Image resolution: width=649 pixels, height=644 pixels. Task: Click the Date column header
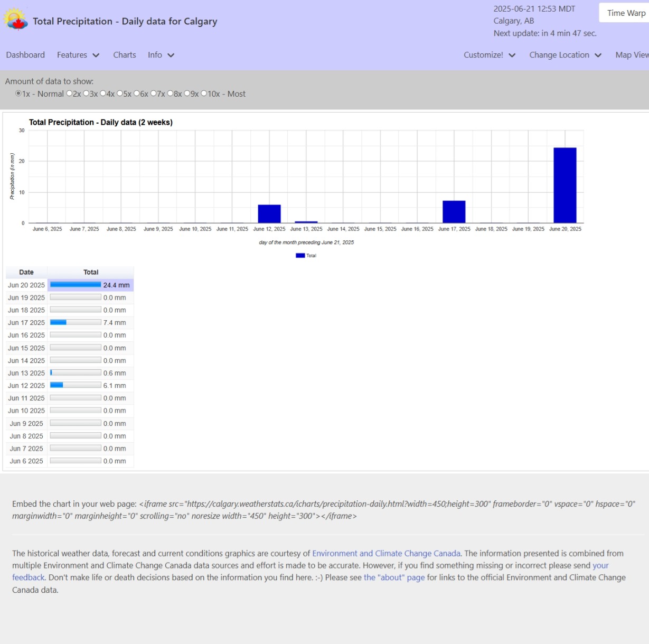(x=26, y=272)
